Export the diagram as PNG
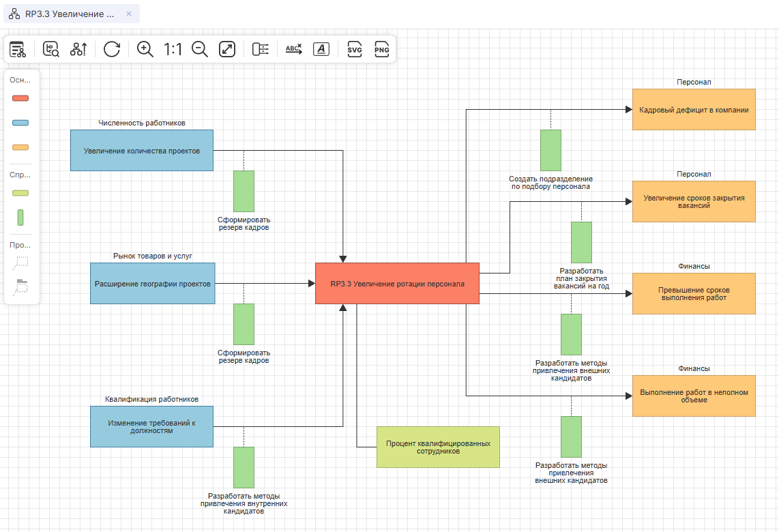 [382, 49]
